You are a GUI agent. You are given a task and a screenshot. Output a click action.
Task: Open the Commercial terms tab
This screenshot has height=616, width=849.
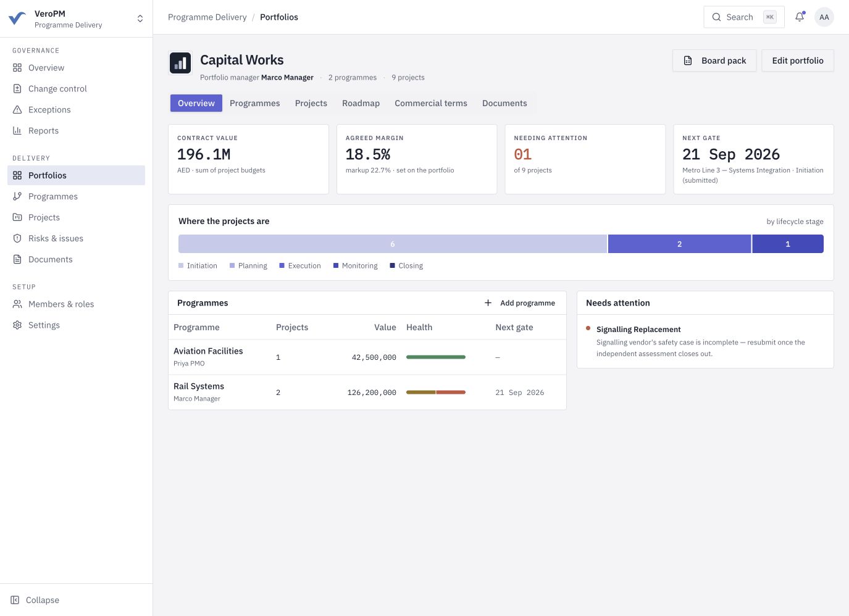coord(431,103)
